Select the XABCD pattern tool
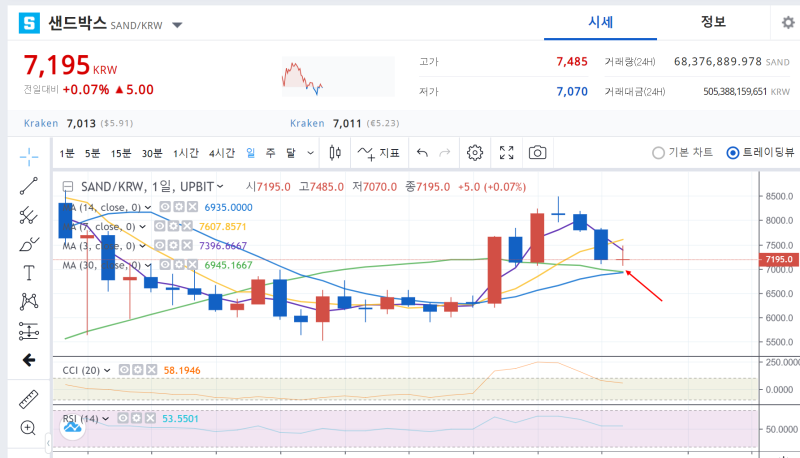 coord(29,301)
